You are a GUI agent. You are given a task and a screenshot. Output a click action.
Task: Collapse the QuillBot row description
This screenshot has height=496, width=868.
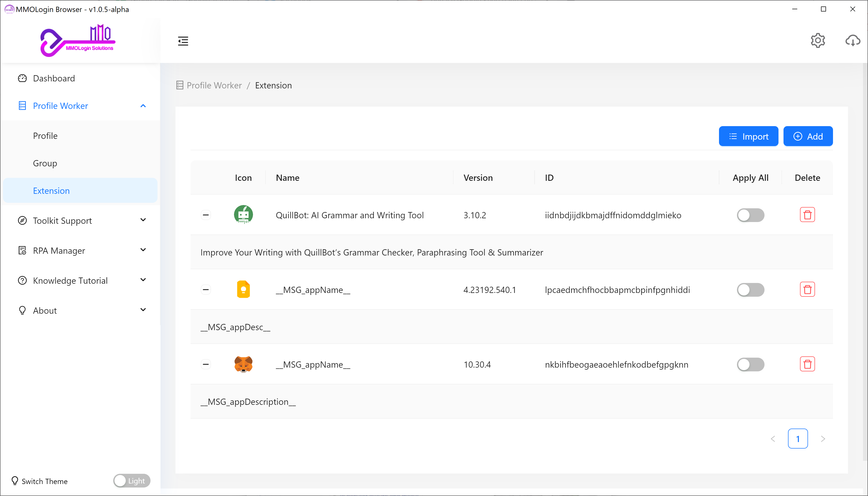[x=205, y=215]
